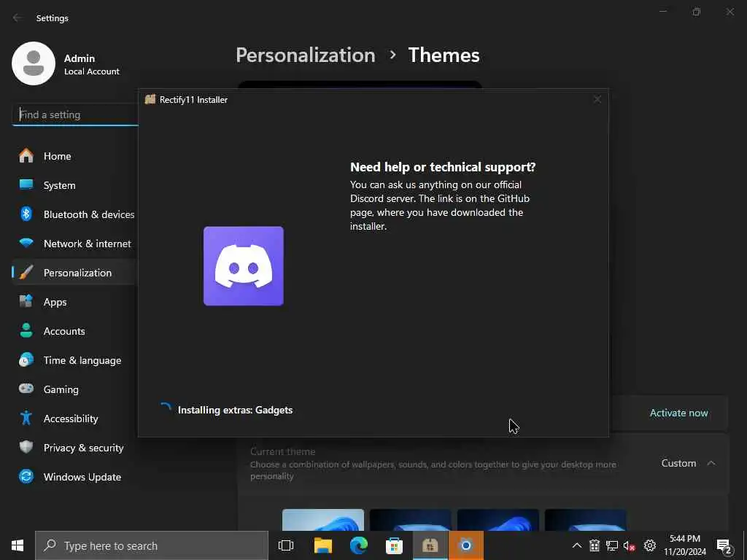Viewport: 747px width, 560px height.
Task: Select the fourth theme thumbnail
Action: (x=586, y=520)
